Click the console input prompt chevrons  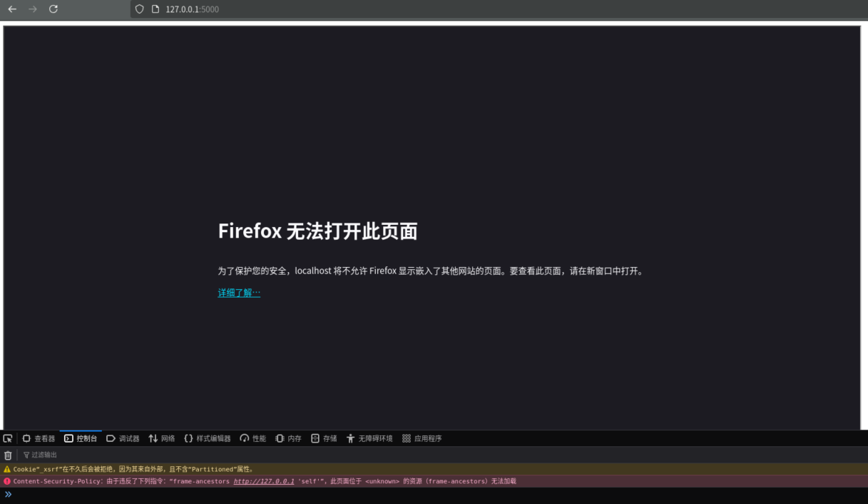click(x=8, y=494)
